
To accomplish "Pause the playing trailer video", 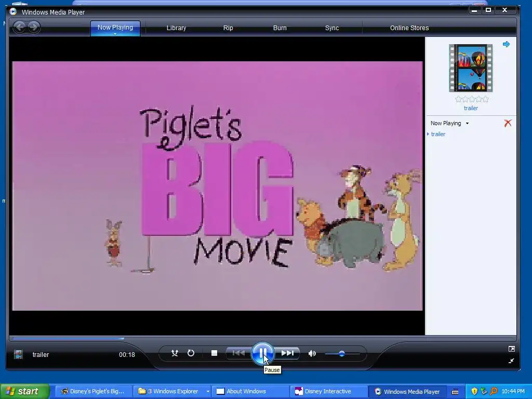I will pos(262,353).
